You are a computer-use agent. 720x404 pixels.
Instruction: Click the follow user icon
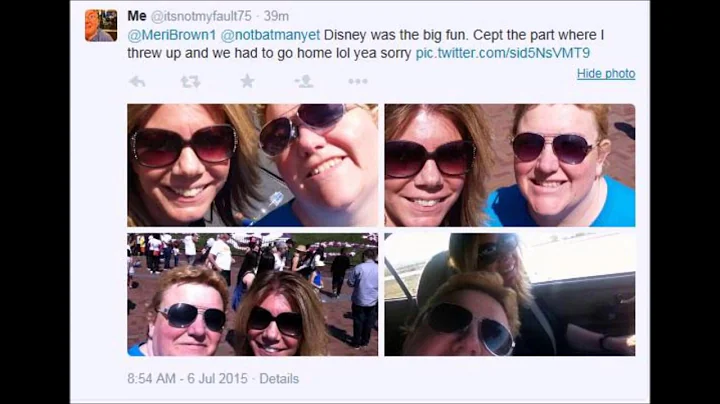pos(303,81)
